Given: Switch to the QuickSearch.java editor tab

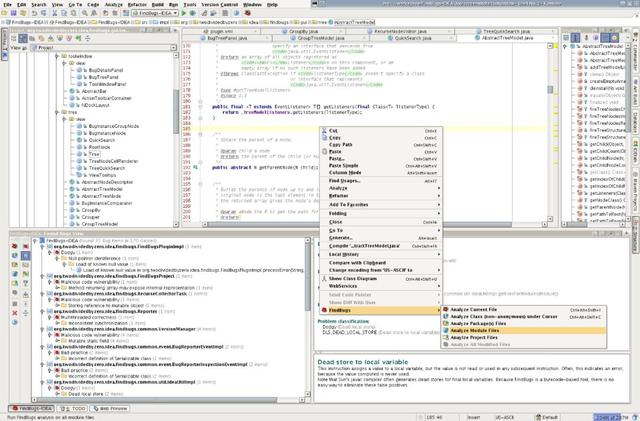Looking at the screenshot, I should point(413,38).
